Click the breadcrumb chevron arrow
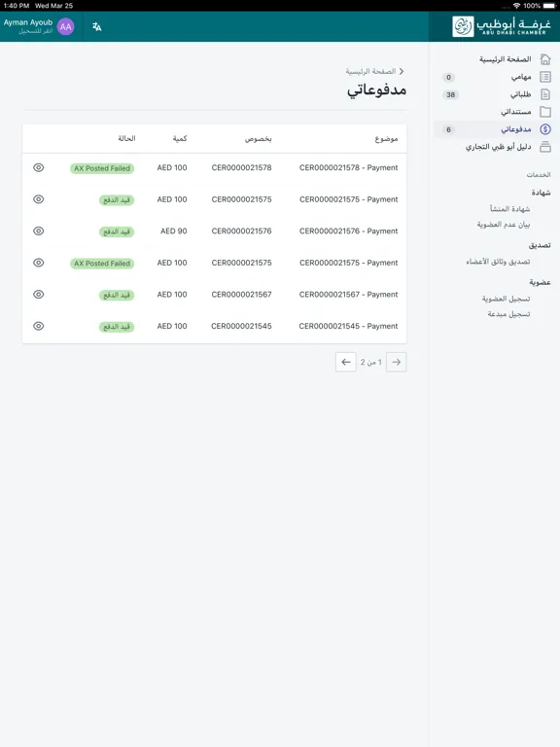The height and width of the screenshot is (747, 560). point(402,71)
